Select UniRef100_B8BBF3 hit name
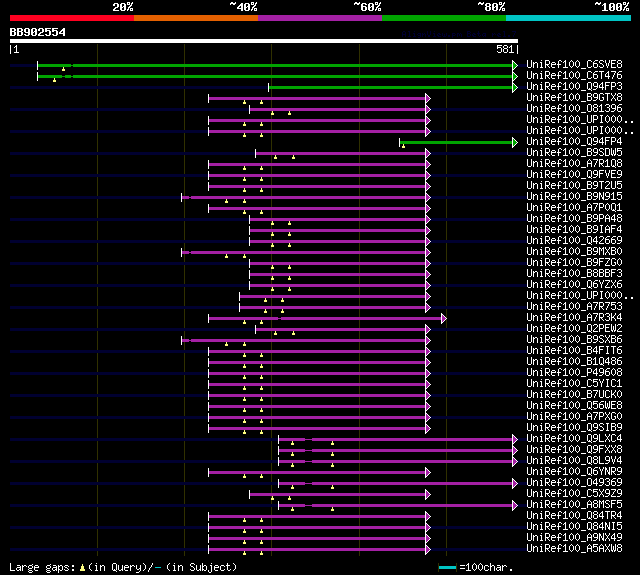Viewport: 640px width, 575px height. point(574,274)
